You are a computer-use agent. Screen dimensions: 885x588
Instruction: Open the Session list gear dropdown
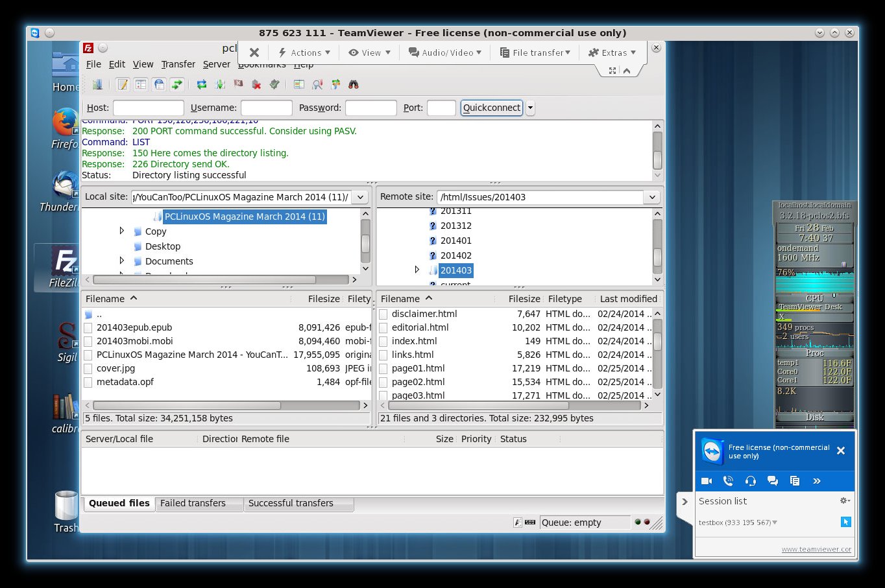click(x=845, y=500)
